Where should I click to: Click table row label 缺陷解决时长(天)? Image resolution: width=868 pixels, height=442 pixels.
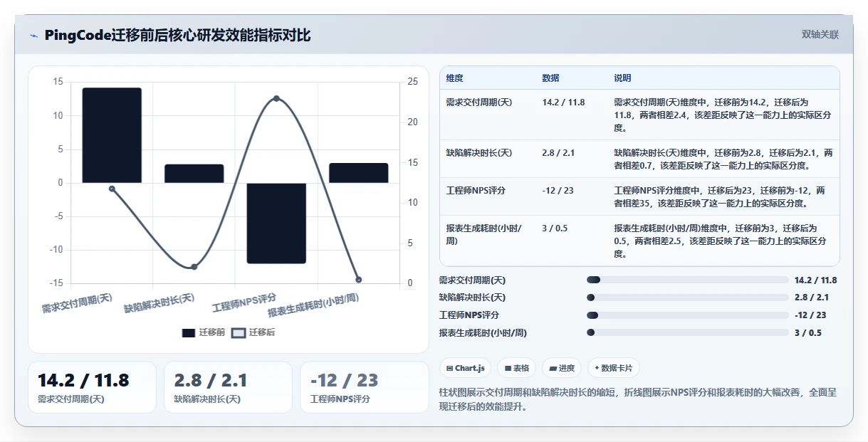479,153
